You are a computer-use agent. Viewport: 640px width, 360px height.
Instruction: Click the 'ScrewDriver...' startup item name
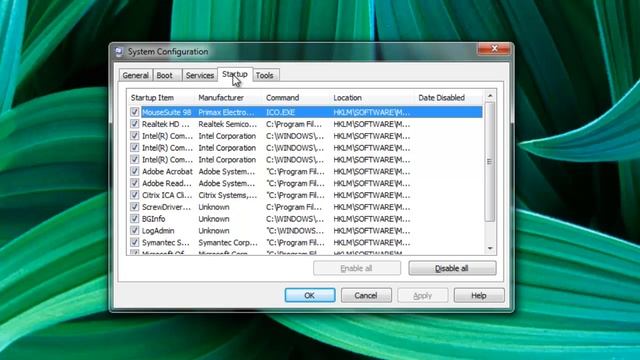click(x=166, y=207)
